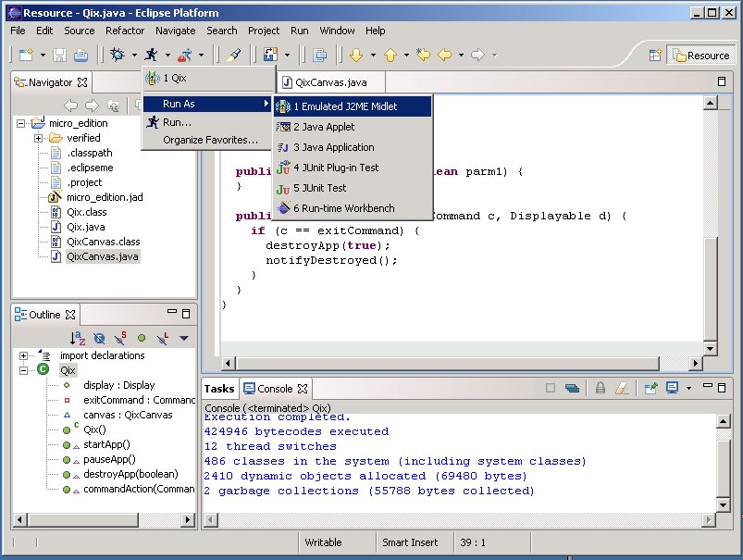This screenshot has height=560, width=743.
Task: Toggle Hide Fields in Outline toolbar
Action: point(99,338)
